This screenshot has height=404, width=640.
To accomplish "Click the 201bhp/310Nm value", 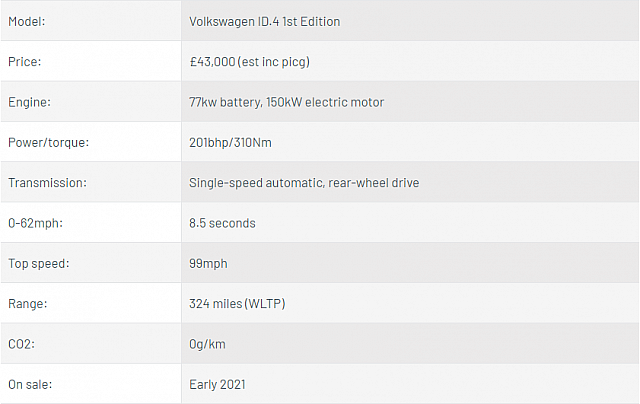I will coord(230,142).
